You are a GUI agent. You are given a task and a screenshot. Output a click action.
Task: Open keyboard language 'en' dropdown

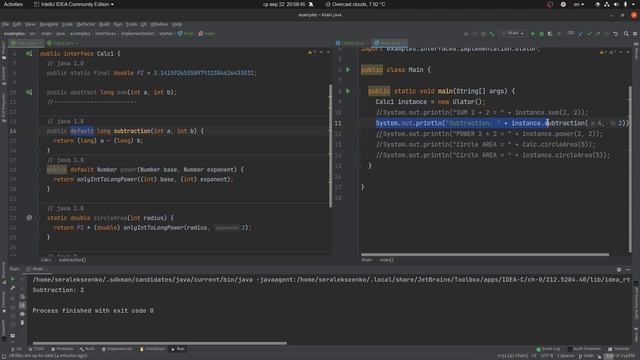click(578, 4)
